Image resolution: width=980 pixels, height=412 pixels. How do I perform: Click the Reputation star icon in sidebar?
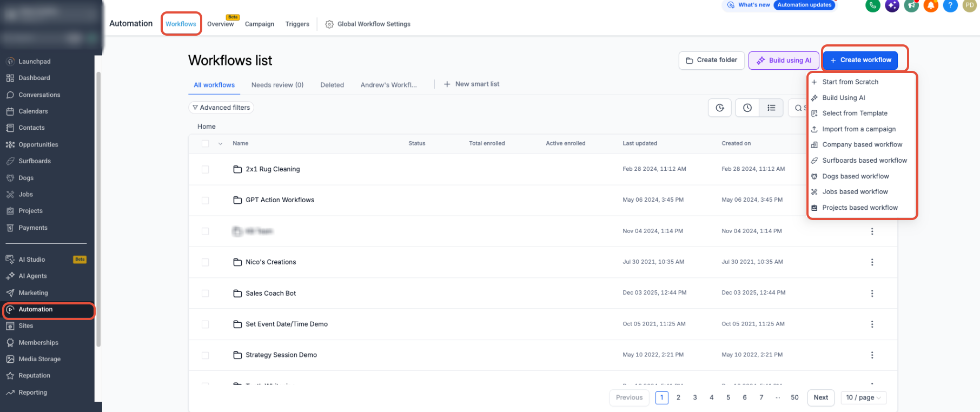coord(10,376)
